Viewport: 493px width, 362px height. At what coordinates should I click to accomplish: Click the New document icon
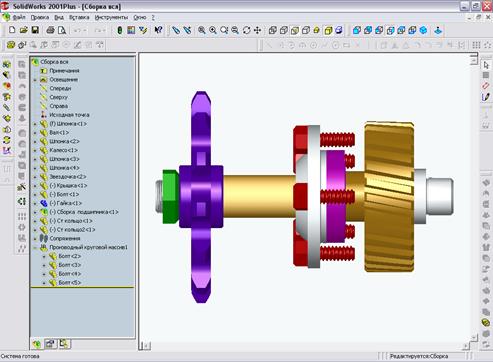click(12, 30)
